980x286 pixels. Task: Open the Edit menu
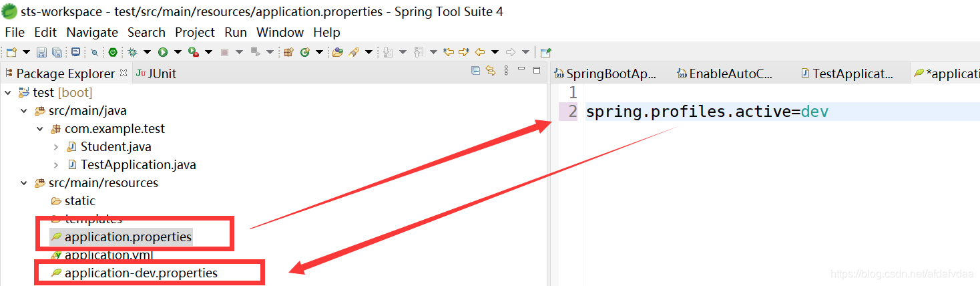45,32
